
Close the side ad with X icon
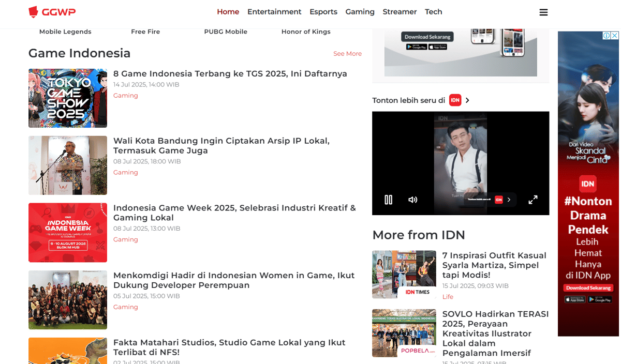(615, 36)
